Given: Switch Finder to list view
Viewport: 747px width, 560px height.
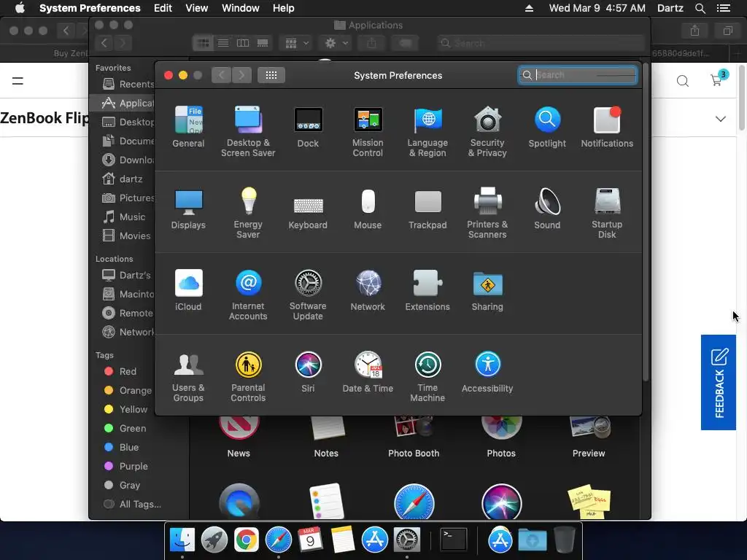Looking at the screenshot, I should [223, 43].
